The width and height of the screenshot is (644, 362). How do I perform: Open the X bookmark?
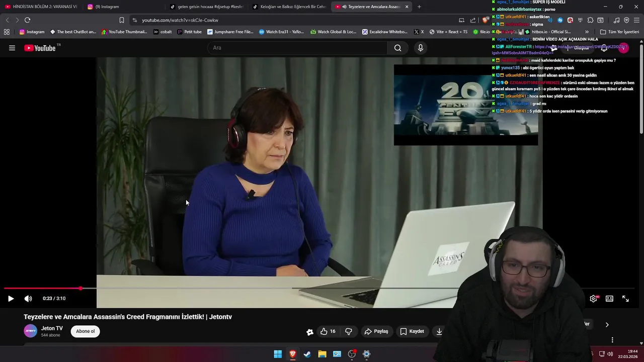tap(419, 32)
